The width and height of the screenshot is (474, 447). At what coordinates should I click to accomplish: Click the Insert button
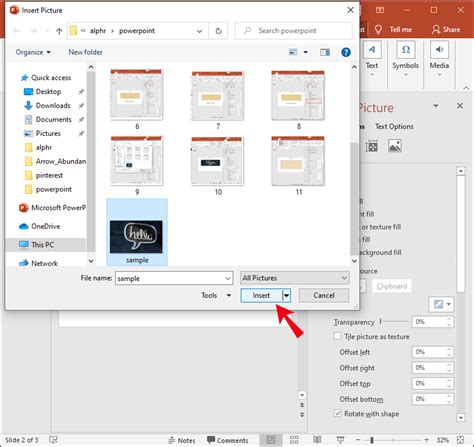point(261,295)
